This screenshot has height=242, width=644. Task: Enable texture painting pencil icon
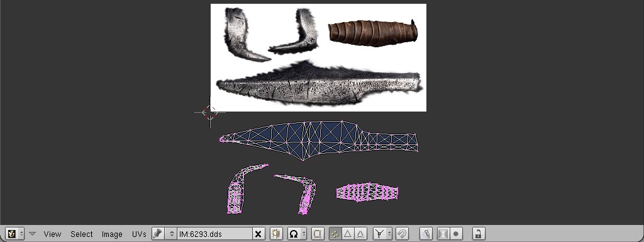[x=426, y=234]
